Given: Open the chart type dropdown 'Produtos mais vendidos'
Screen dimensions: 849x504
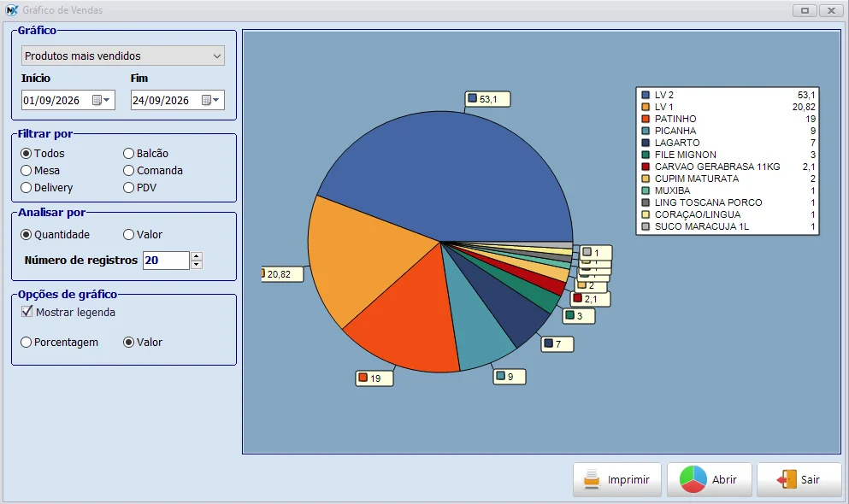Looking at the screenshot, I should click(x=123, y=56).
